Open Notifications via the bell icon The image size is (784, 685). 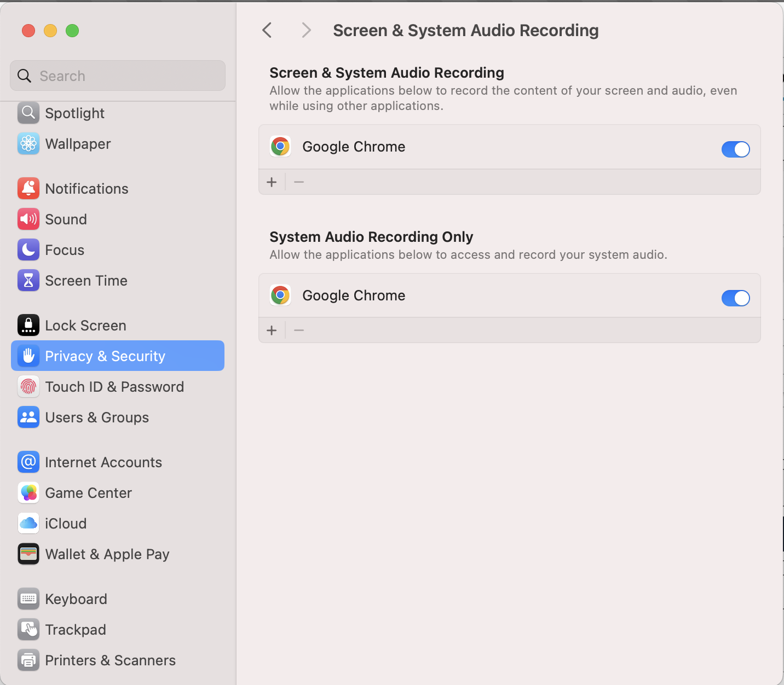tap(28, 189)
